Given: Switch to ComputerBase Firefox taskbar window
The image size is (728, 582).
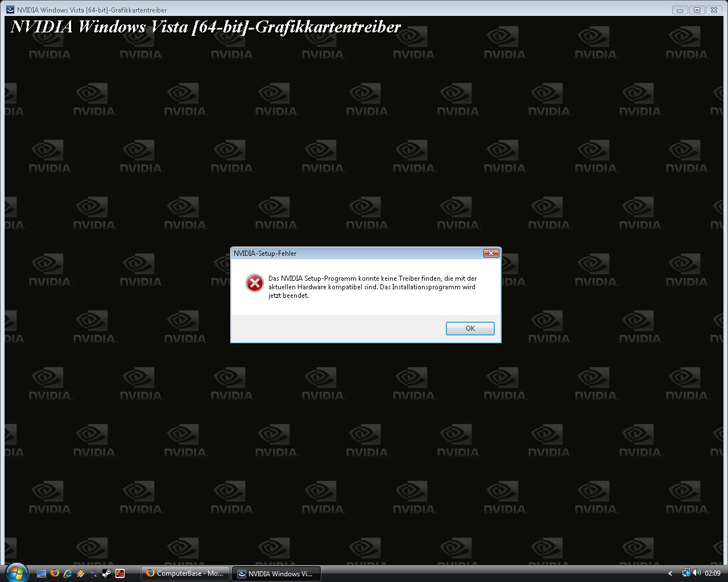Looking at the screenshot, I should [x=185, y=573].
